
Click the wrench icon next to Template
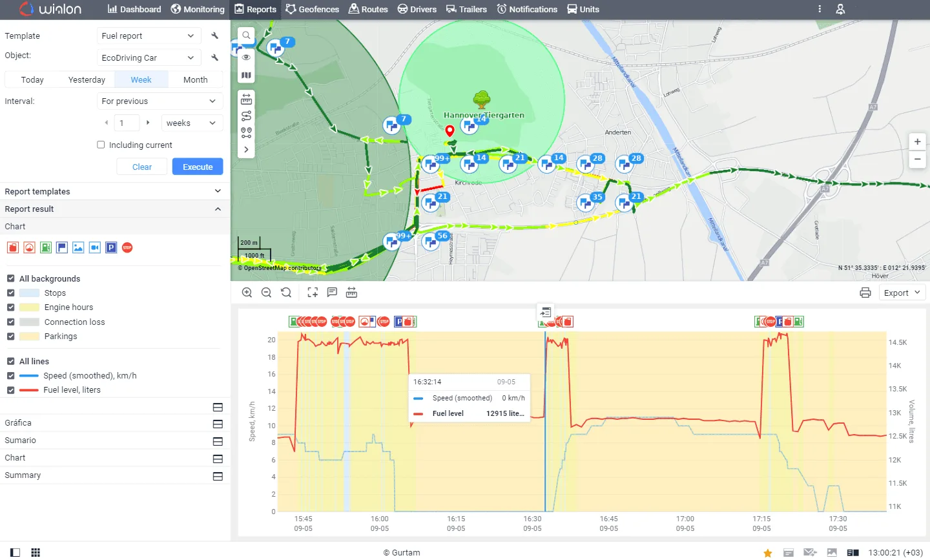pyautogui.click(x=214, y=36)
